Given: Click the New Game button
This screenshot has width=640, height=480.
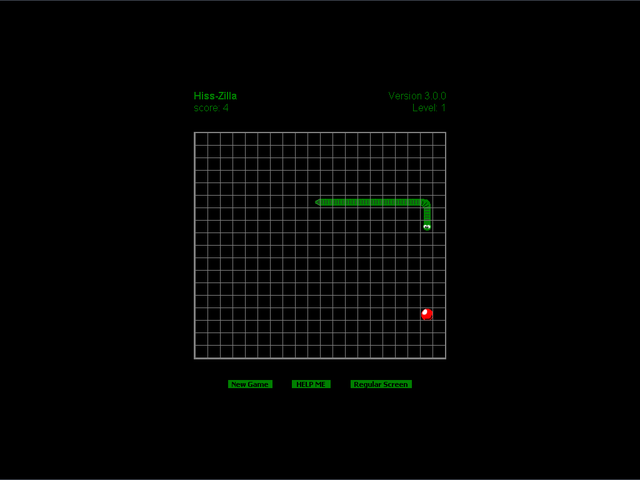Looking at the screenshot, I should pyautogui.click(x=250, y=384).
